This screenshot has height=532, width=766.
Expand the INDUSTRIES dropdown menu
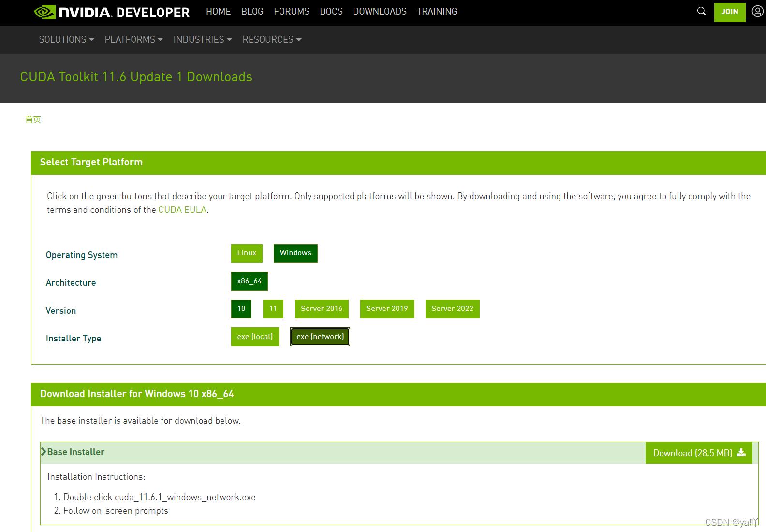tap(203, 40)
